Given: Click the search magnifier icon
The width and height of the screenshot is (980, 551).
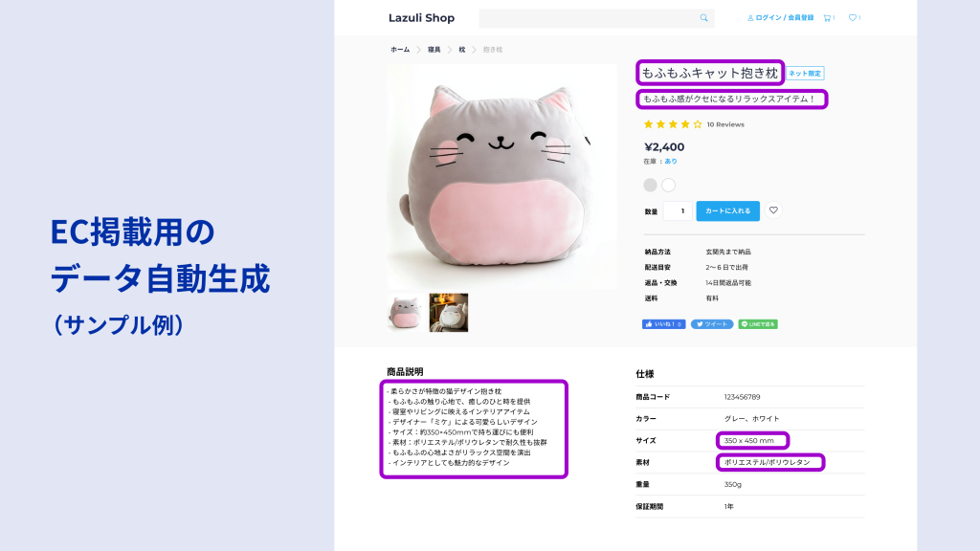Looking at the screenshot, I should point(703,18).
